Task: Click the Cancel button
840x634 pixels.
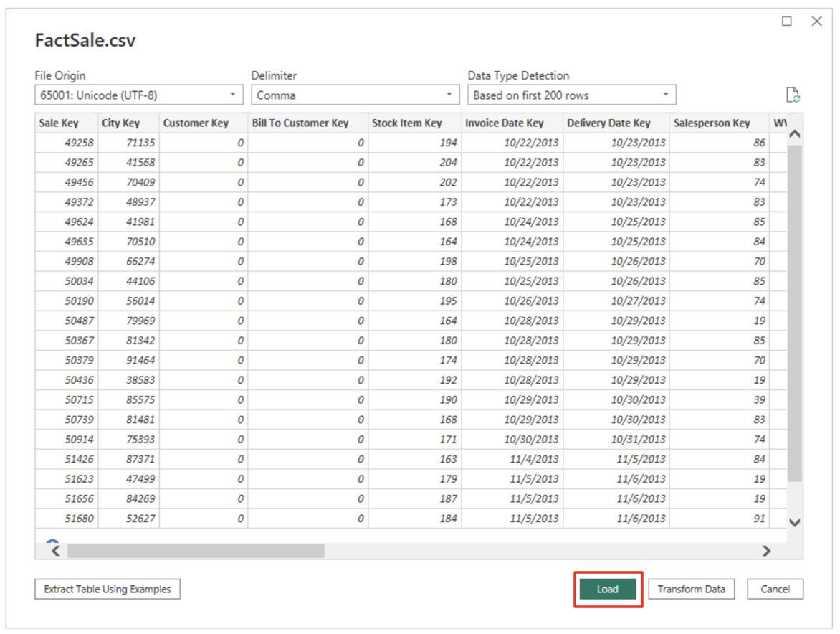Action: (x=775, y=589)
